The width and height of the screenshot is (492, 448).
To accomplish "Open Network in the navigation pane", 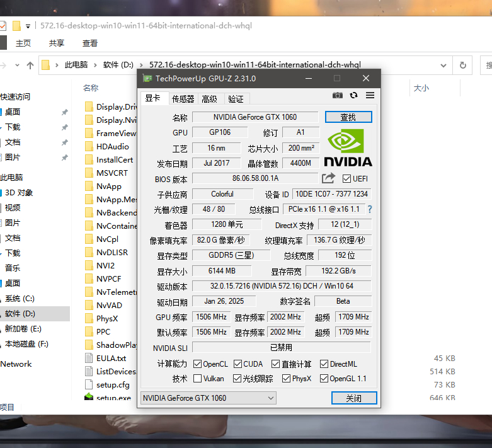I will (16, 364).
